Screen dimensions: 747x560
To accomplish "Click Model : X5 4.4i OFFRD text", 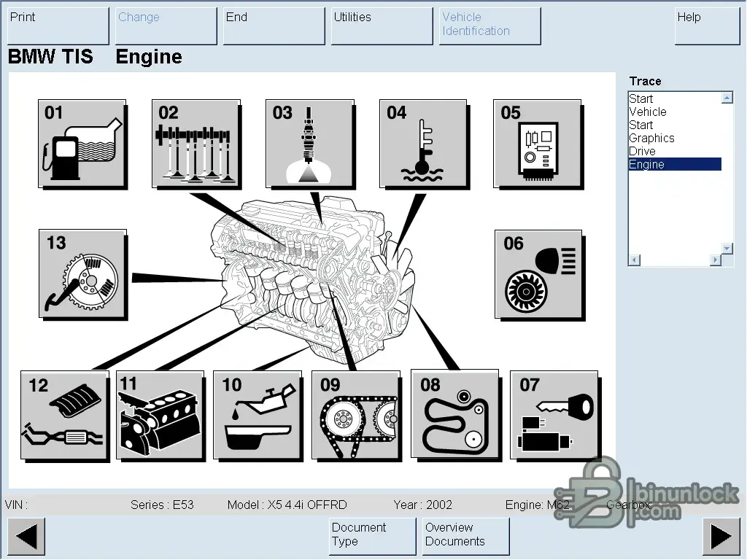I will point(287,505).
